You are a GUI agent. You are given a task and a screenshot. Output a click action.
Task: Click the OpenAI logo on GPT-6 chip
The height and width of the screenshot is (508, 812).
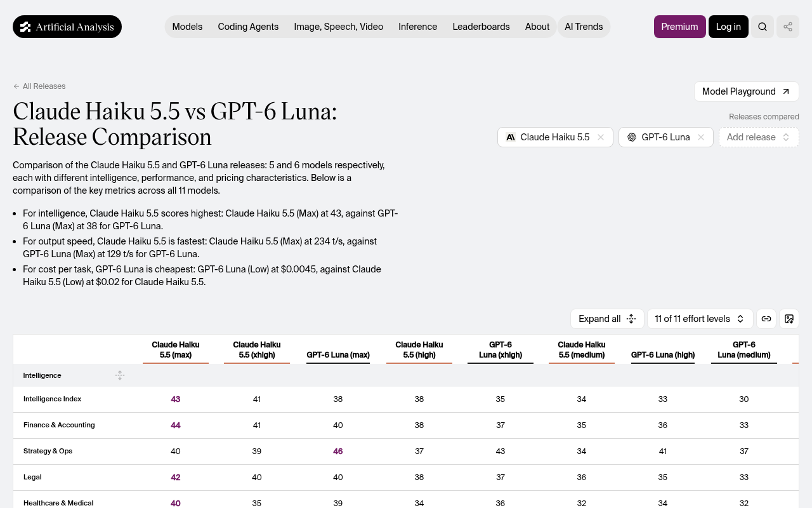point(632,137)
